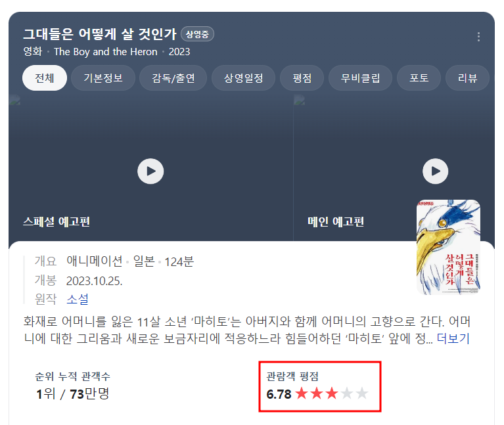Open the 소설 original work link

pyautogui.click(x=78, y=299)
